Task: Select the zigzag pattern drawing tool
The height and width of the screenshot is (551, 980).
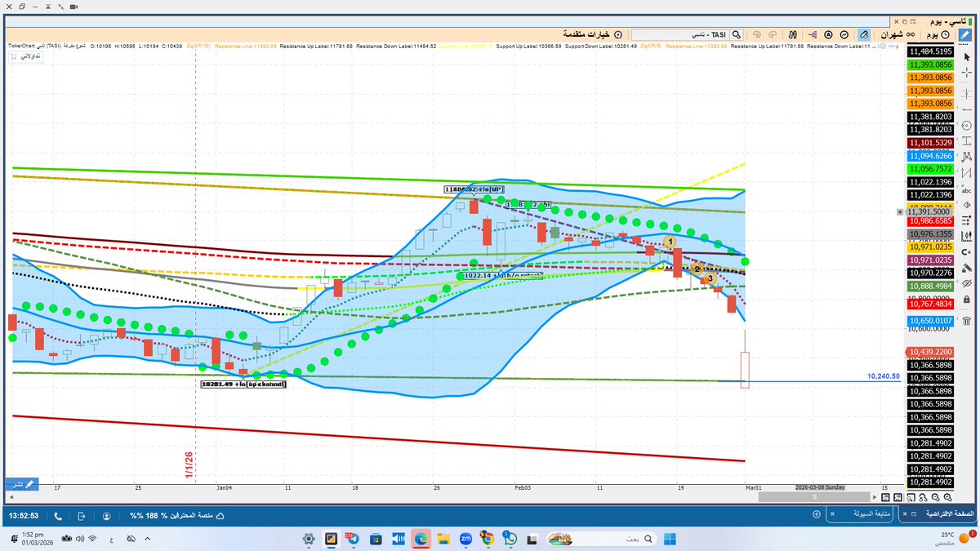Action: pyautogui.click(x=967, y=172)
